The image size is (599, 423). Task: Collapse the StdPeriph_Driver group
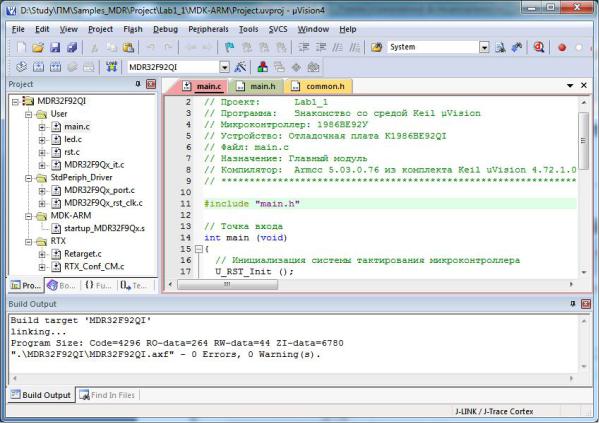(x=29, y=178)
